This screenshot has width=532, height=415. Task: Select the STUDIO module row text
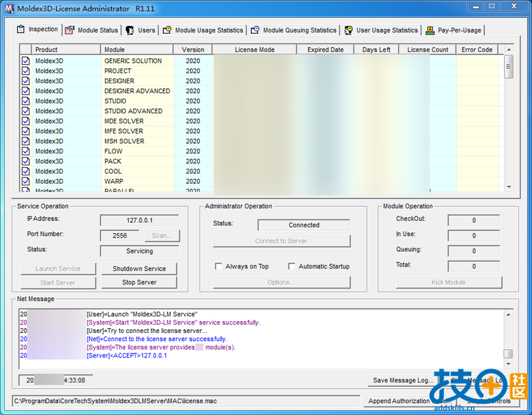pos(115,101)
